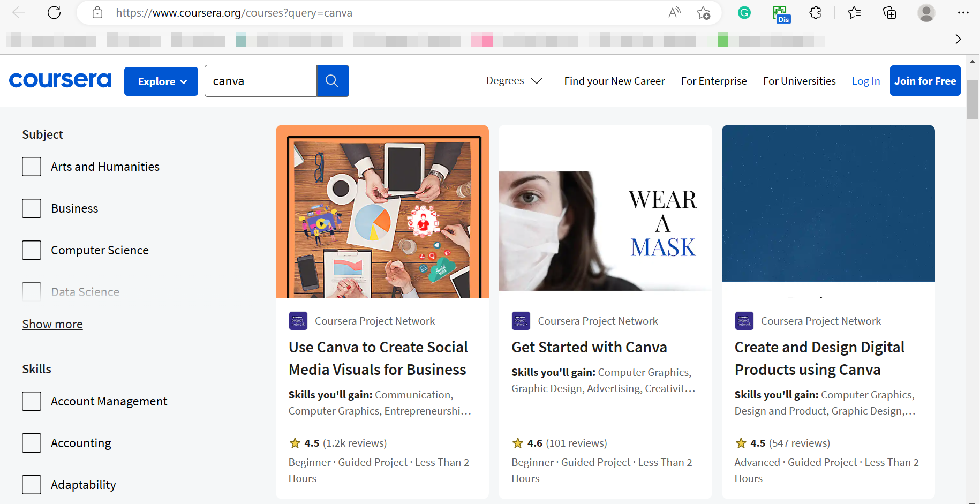
Task: Tick the Account Management skill checkbox
Action: [32, 401]
